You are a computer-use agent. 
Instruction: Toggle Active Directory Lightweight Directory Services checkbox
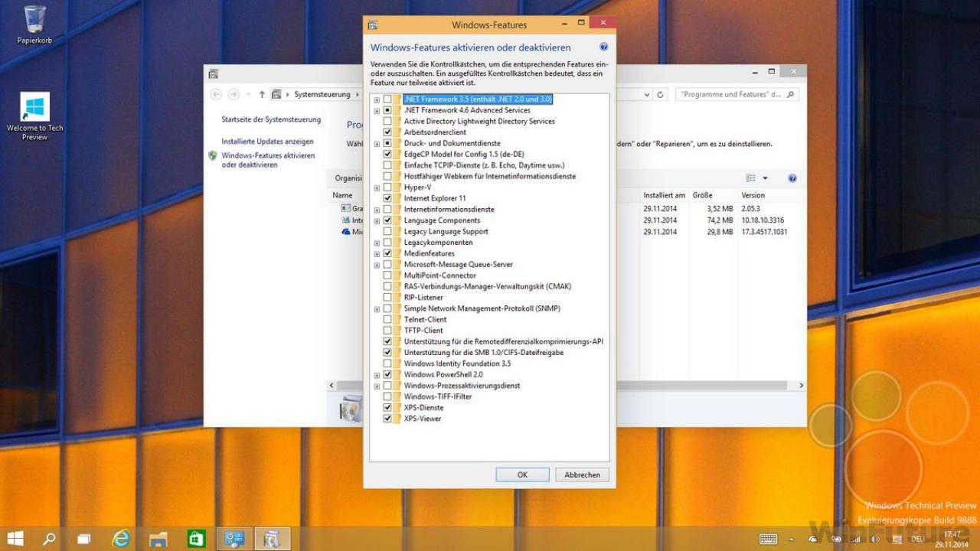(x=387, y=121)
